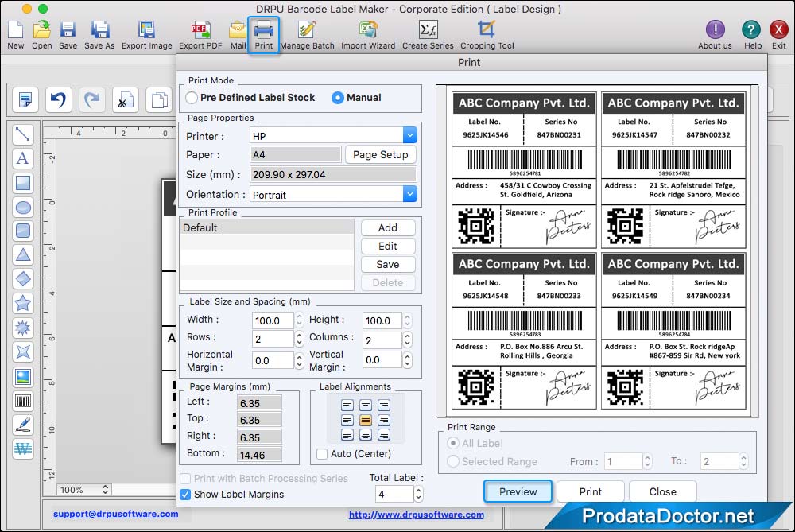The height and width of the screenshot is (532, 795).
Task: Adjust the Columns stepper
Action: [407, 340]
